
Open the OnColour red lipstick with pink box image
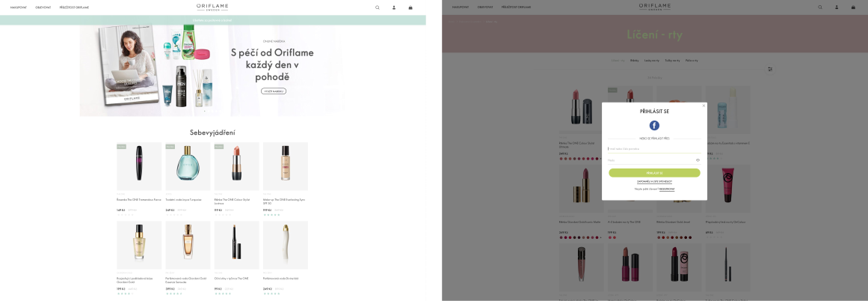679,267
